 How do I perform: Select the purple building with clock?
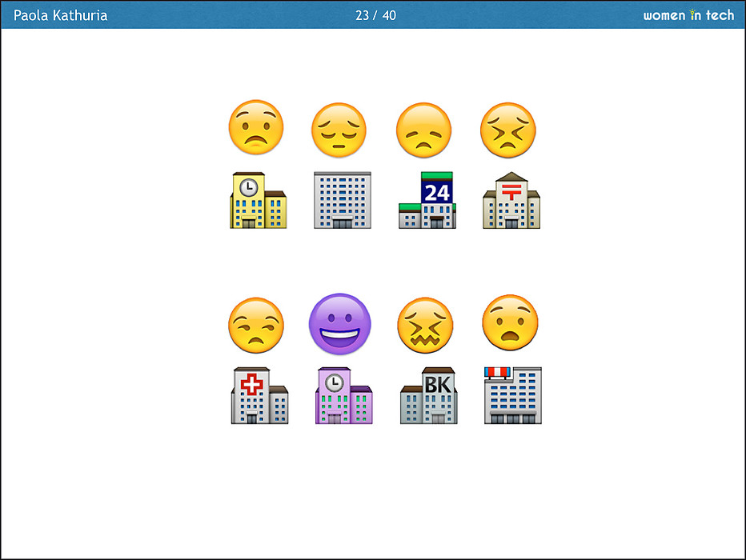(x=343, y=396)
